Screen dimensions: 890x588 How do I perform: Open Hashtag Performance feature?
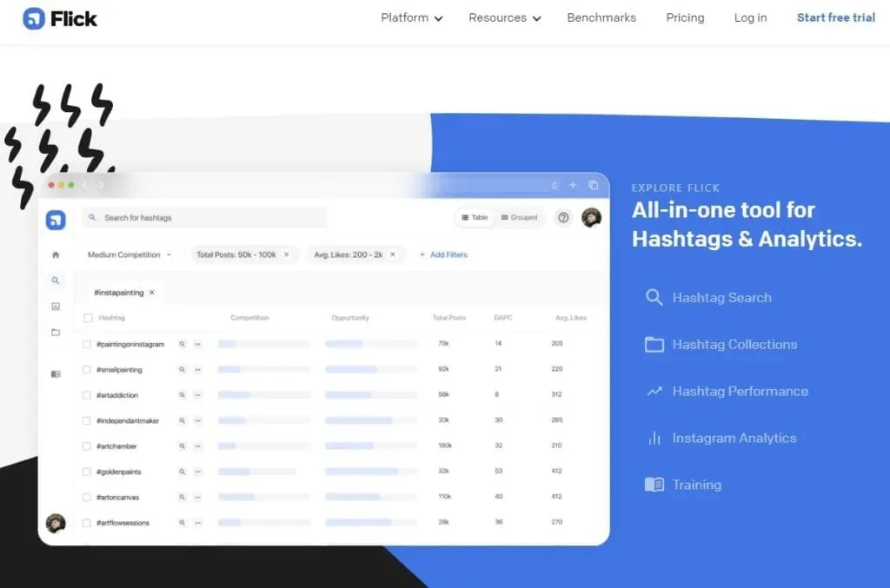(x=727, y=391)
